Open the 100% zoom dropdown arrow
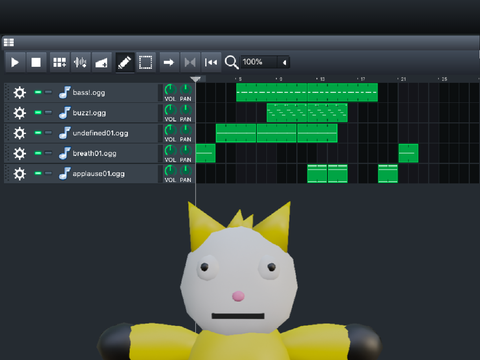This screenshot has height=360, width=480. point(285,62)
